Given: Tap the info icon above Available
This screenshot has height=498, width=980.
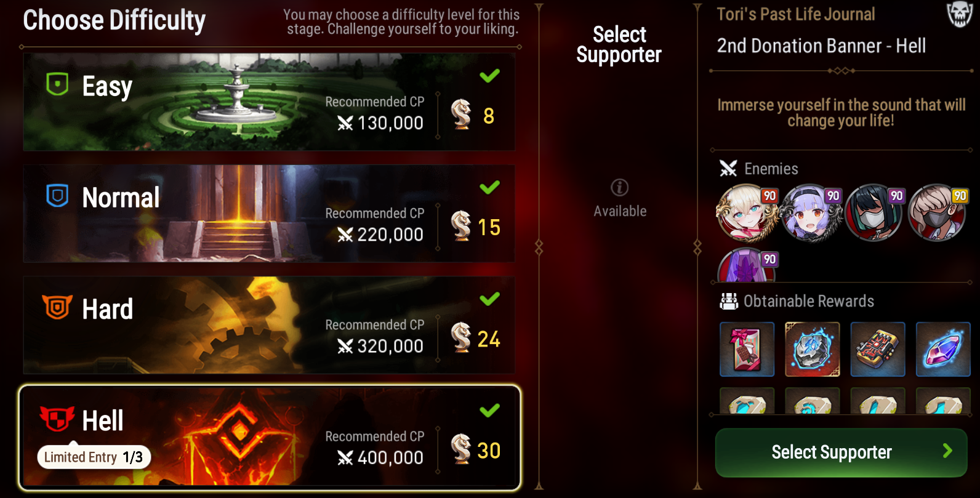Looking at the screenshot, I should (619, 187).
